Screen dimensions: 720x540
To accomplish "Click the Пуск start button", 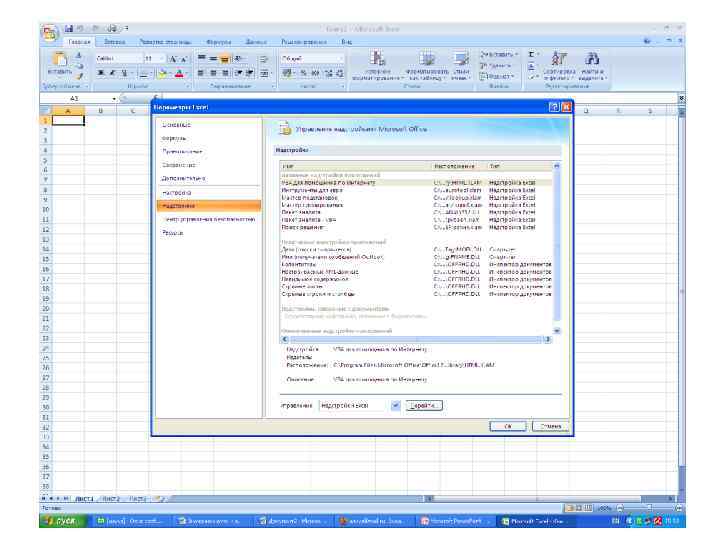I will (x=61, y=521).
